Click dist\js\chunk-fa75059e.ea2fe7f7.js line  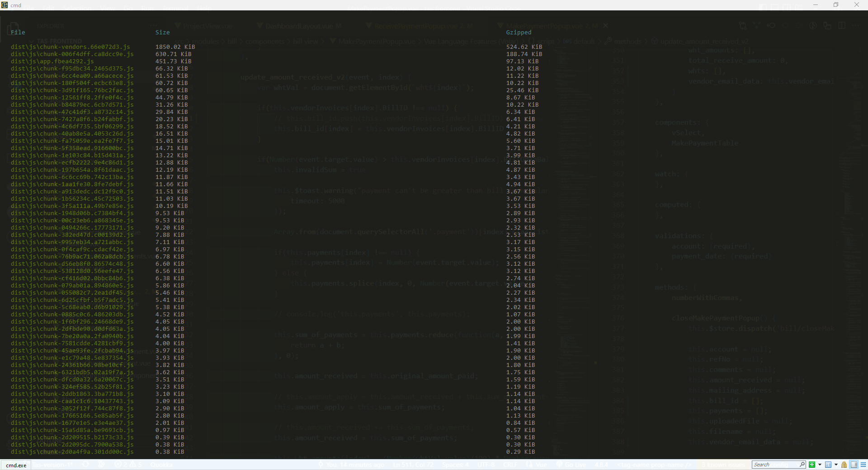point(72,141)
